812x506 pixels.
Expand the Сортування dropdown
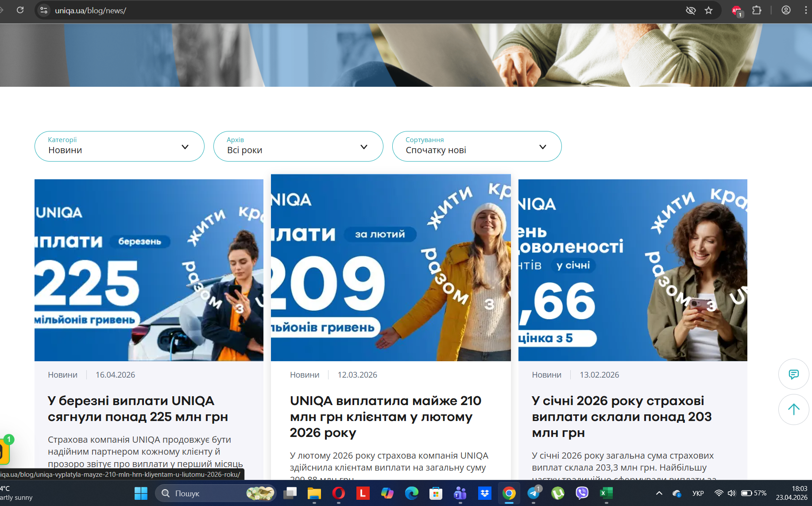(477, 146)
